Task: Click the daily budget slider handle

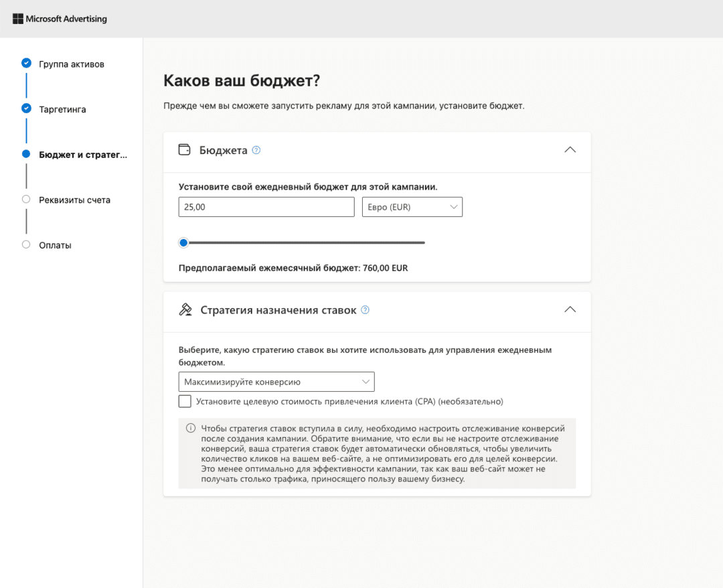Action: pyautogui.click(x=183, y=242)
